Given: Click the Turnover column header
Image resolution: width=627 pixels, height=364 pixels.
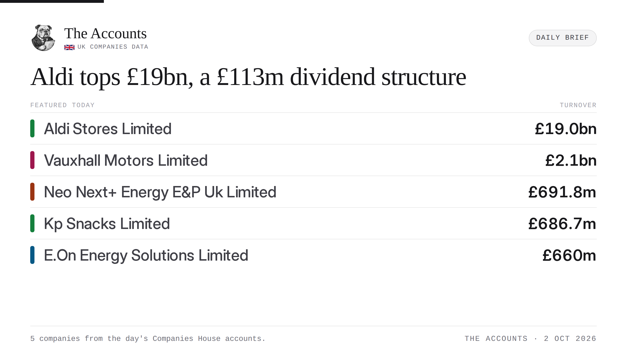Looking at the screenshot, I should (x=578, y=105).
